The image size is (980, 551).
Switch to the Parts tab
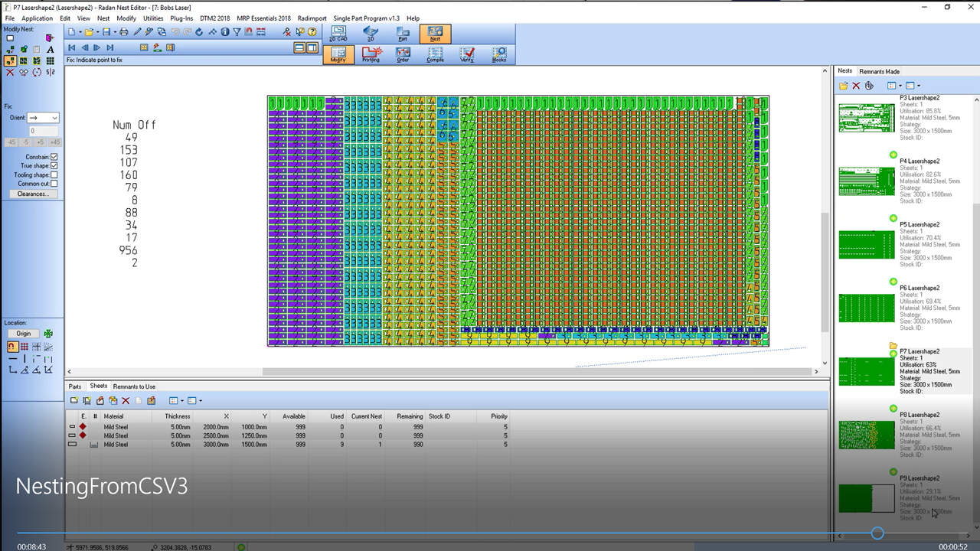point(75,386)
